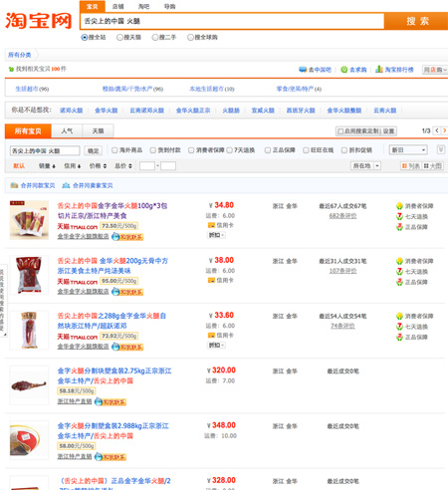Select the 搜全站 radio button
This screenshot has width=448, height=490.
[x=85, y=37]
